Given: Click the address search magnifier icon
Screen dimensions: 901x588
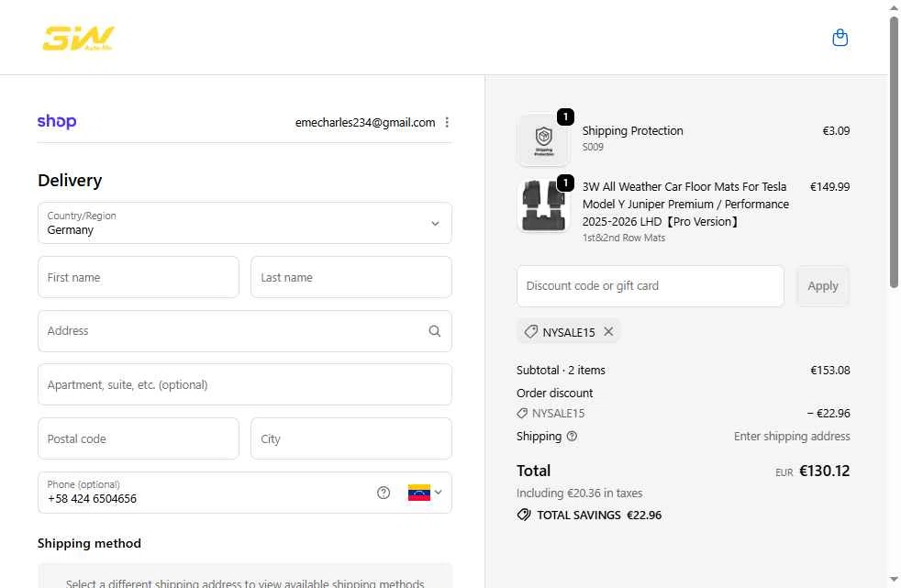Looking at the screenshot, I should click(x=434, y=331).
